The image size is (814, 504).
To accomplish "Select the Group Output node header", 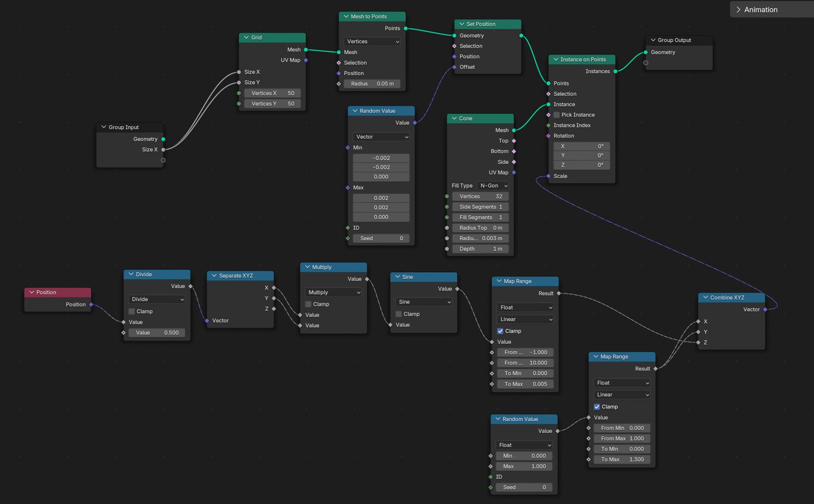I will [679, 40].
